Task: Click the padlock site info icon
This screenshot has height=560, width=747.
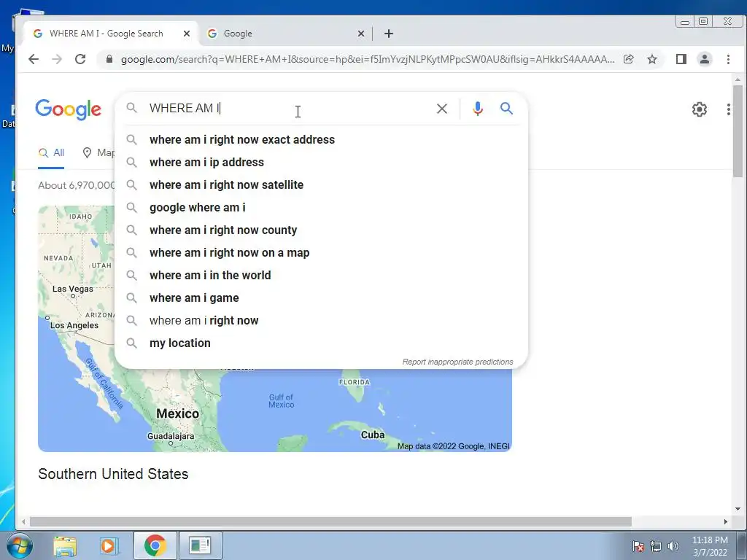Action: tap(109, 59)
